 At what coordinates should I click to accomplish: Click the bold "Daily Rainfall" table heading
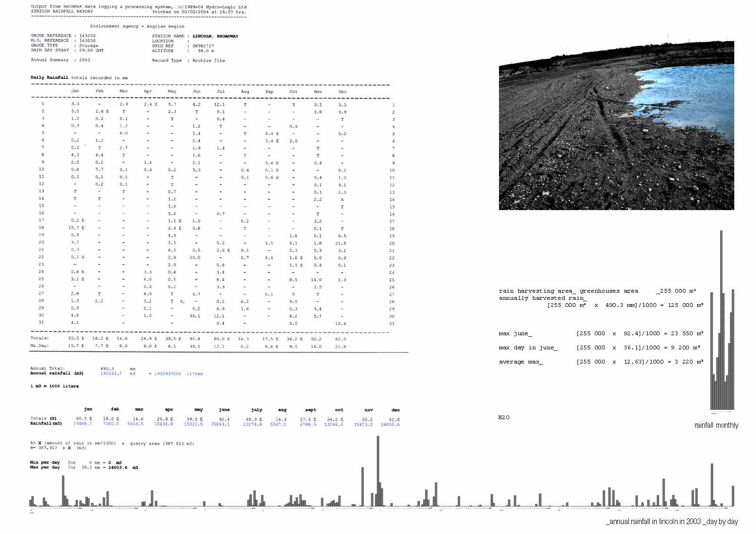(x=49, y=77)
